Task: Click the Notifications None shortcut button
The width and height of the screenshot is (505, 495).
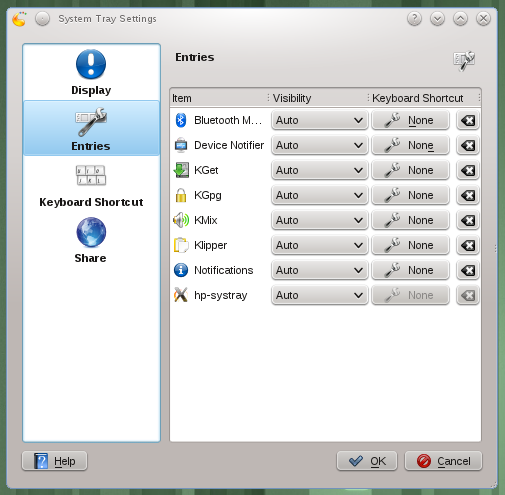Action: pos(410,270)
